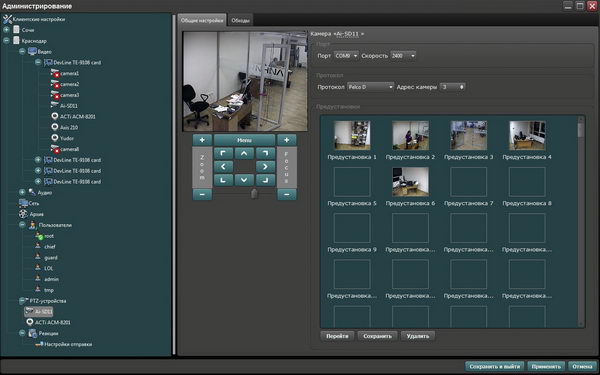Select the tmp user

coord(49,290)
